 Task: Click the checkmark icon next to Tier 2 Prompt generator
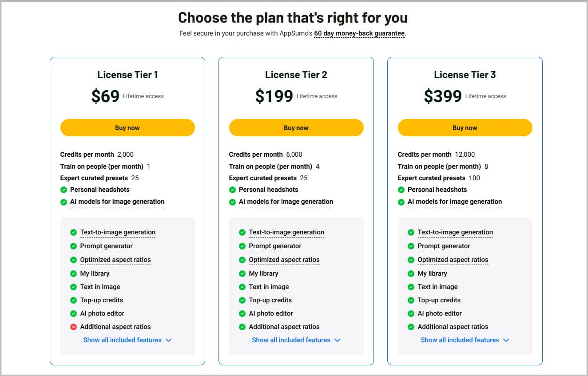[x=242, y=246]
